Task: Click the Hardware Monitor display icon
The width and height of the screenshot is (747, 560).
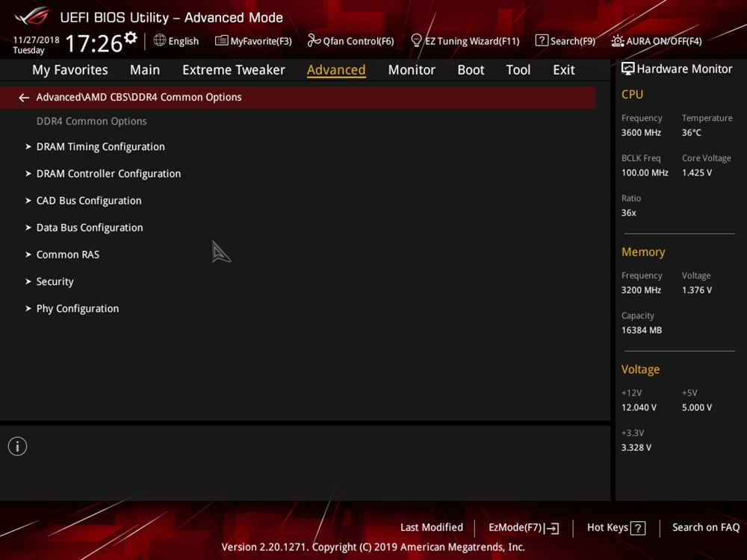Action: [x=627, y=69]
